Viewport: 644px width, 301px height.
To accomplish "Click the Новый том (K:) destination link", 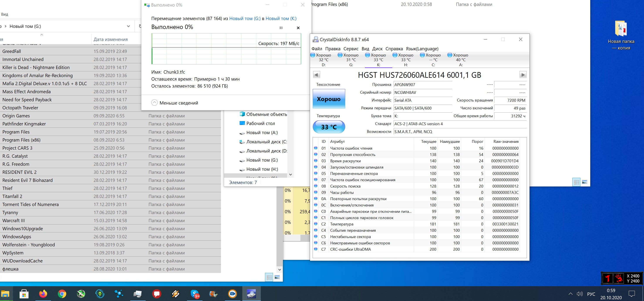I will 281,19.
